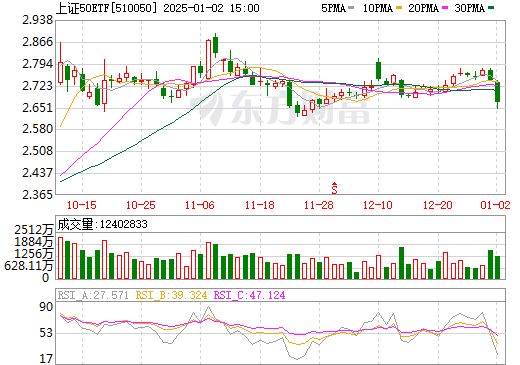Select the 12-10 date label
This screenshot has height=365, width=520.
pos(378,205)
